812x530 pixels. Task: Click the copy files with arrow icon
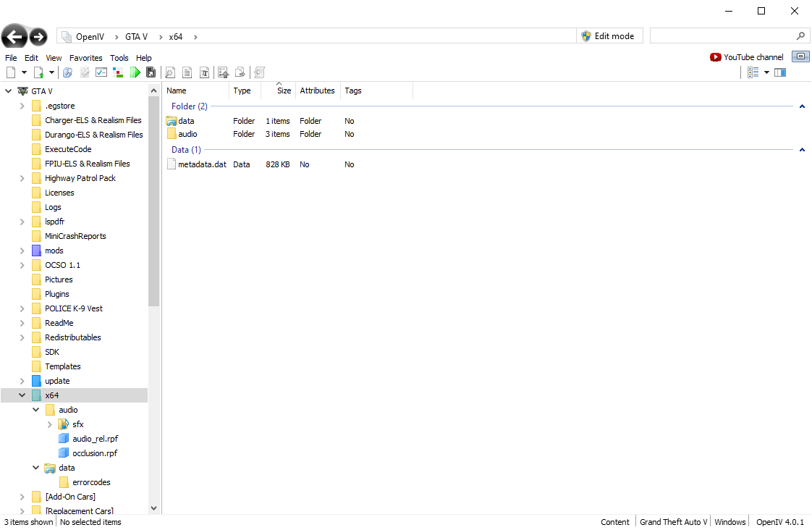click(240, 72)
